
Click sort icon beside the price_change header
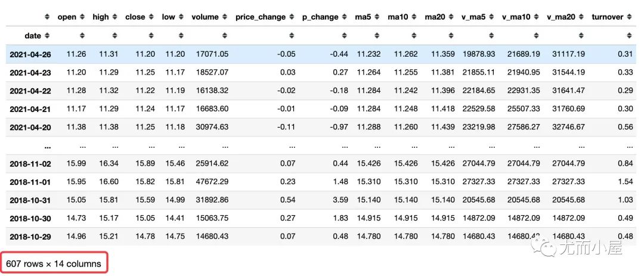(x=292, y=17)
